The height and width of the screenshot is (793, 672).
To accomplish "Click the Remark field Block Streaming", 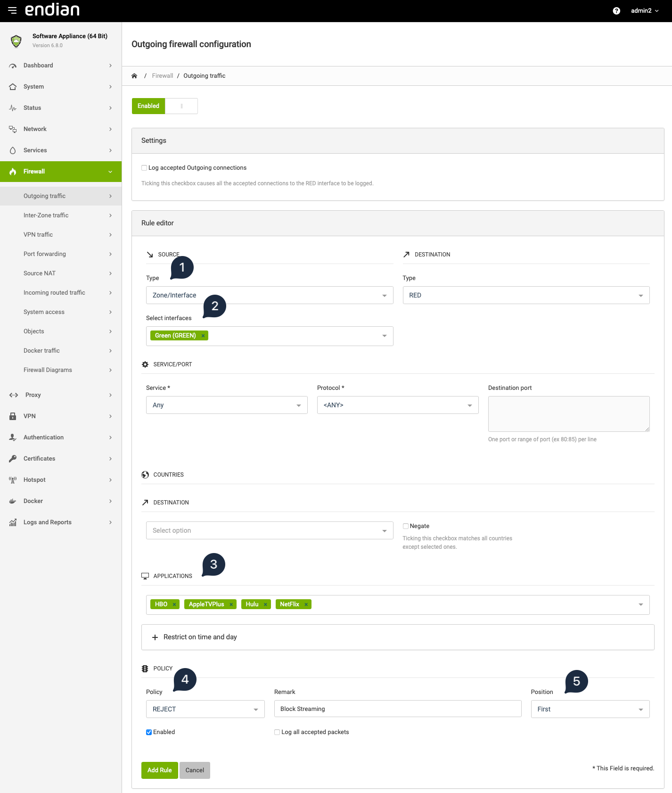I will click(398, 709).
